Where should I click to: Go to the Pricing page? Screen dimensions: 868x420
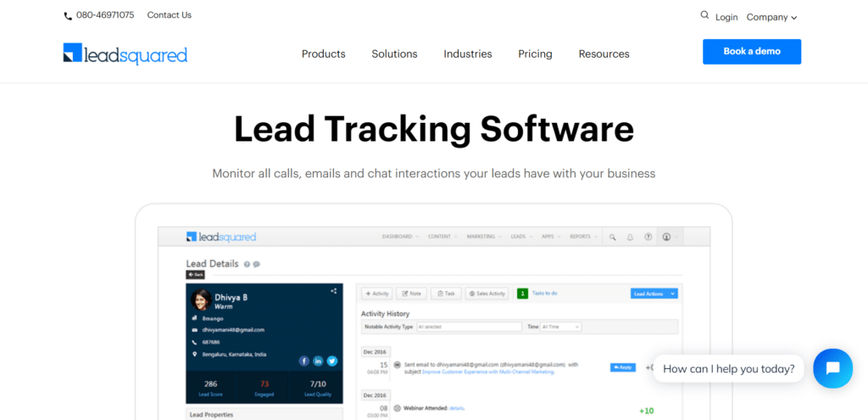pos(536,53)
